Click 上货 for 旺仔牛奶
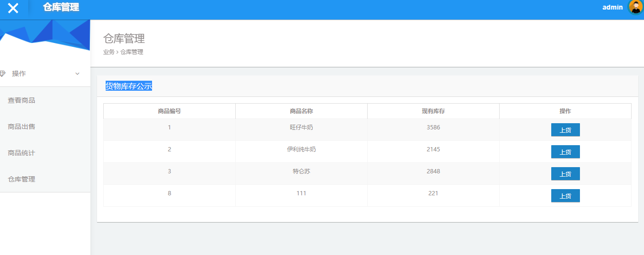644x255 pixels. tap(565, 130)
